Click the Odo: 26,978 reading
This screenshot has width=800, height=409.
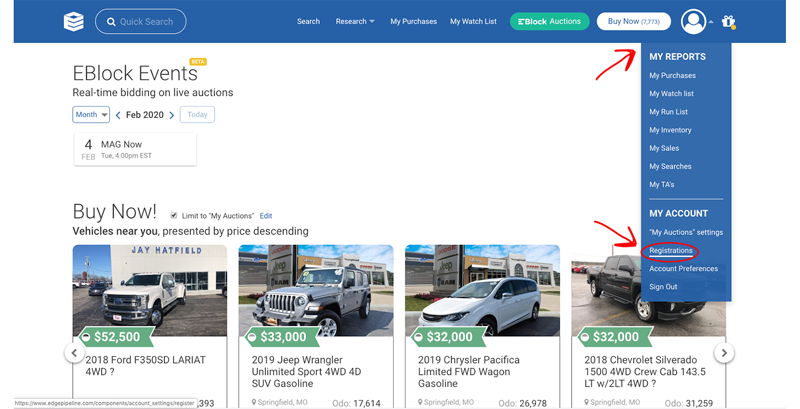(522, 403)
